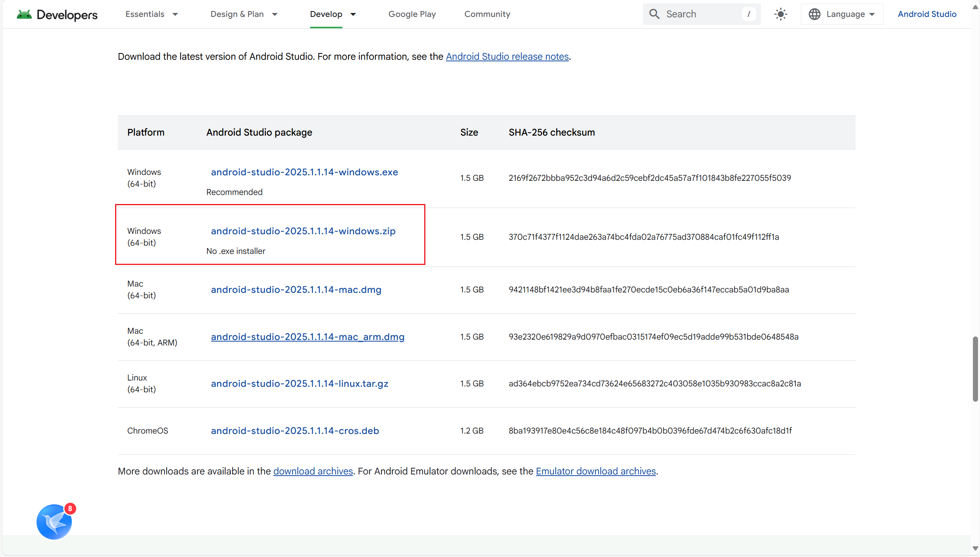Click the Android Studio header link
The width and height of the screenshot is (980, 557).
927,14
